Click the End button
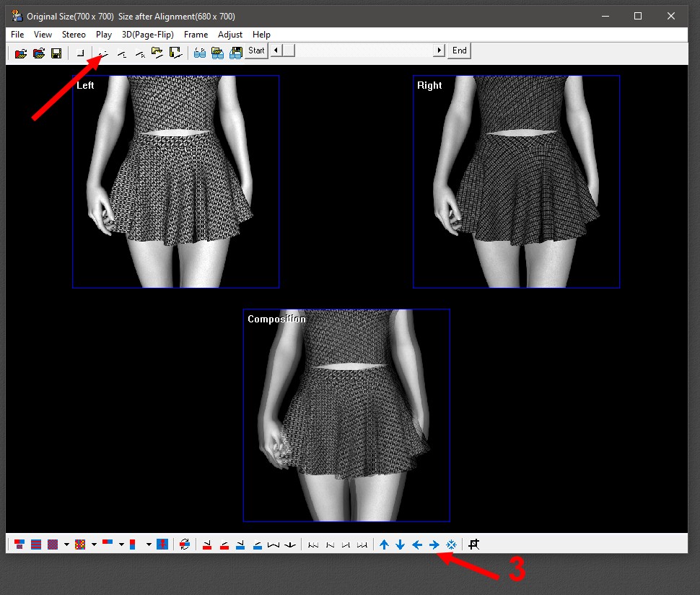Screen dimensions: 700x595 point(460,50)
